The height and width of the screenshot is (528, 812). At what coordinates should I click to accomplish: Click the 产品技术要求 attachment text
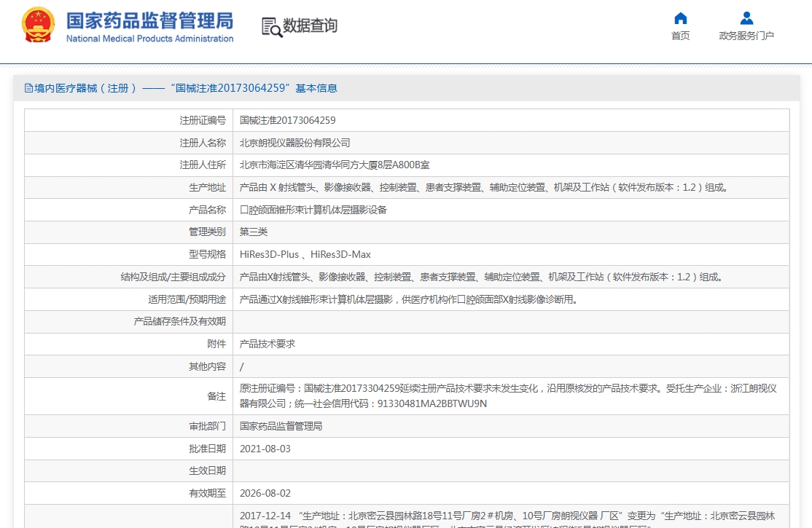pos(268,344)
